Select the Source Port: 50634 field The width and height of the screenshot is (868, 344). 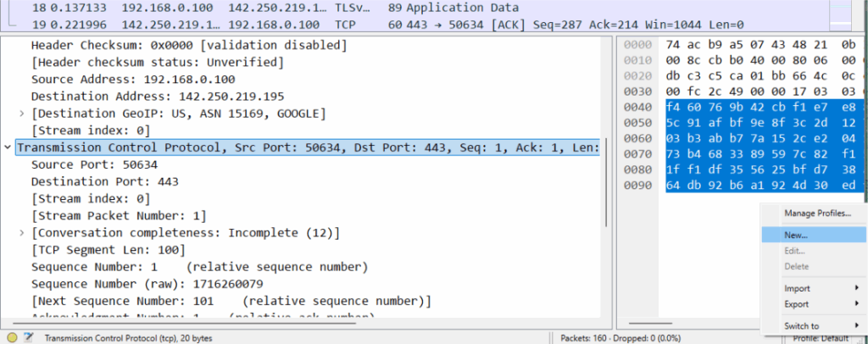tap(94, 164)
